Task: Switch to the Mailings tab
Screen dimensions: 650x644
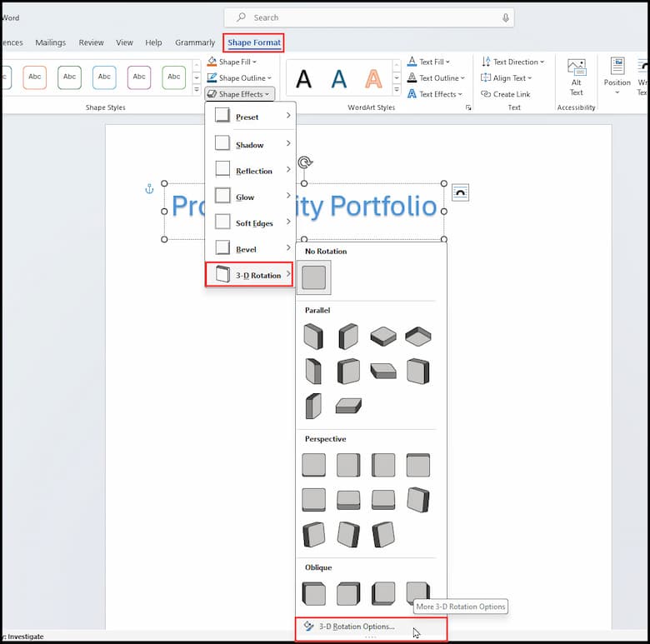Action: coord(51,42)
